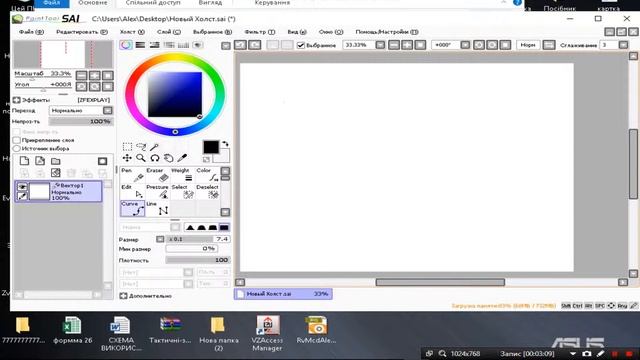The width and height of the screenshot is (640, 360).
Task: Show the color mixer panel
Action: tap(169, 45)
